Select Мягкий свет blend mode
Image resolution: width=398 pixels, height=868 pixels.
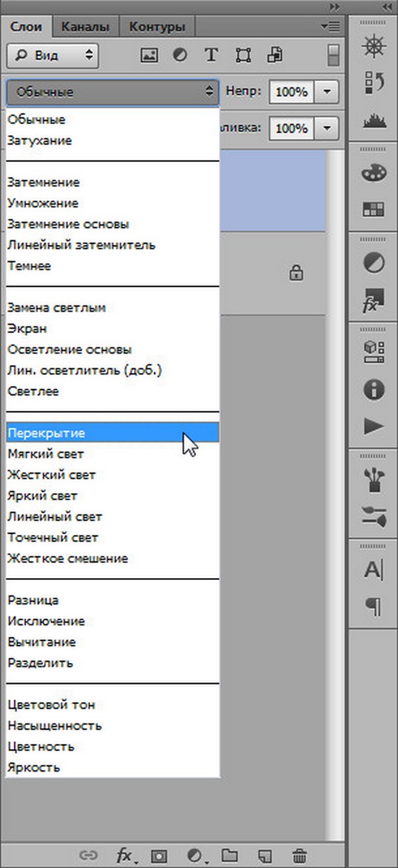(x=112, y=454)
